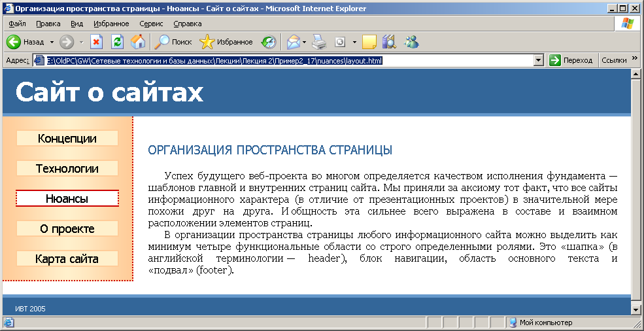Image resolution: width=644 pixels, height=331 pixels.
Task: Click the Back (Назад) arrow button
Action: tap(25, 42)
